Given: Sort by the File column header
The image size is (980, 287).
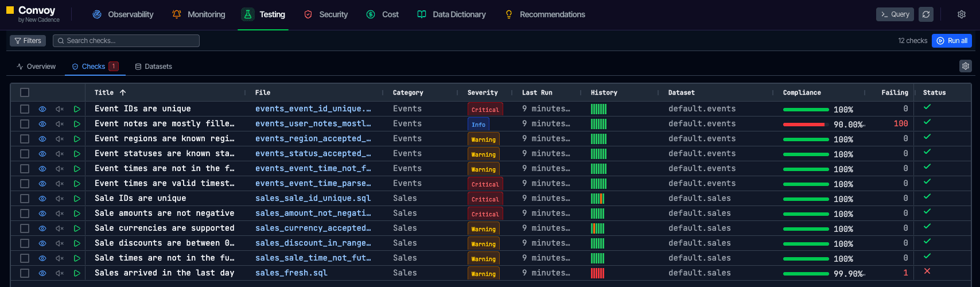Looking at the screenshot, I should (x=263, y=92).
